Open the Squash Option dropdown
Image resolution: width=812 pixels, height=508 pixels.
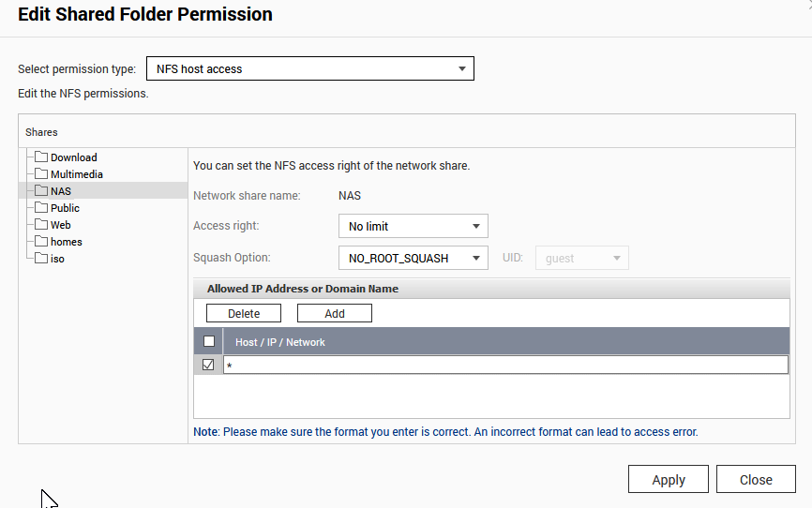[413, 258]
